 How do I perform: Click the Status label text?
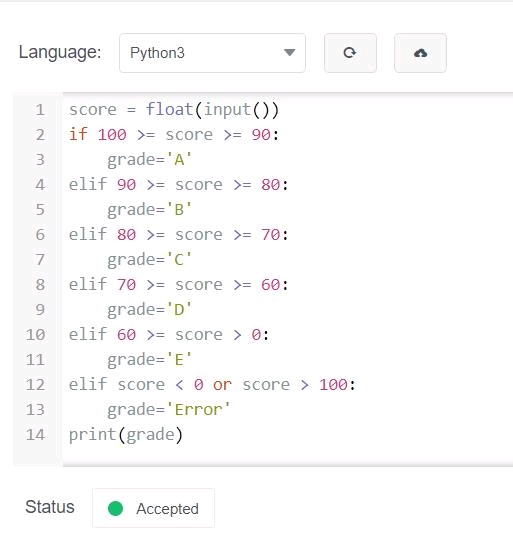pyautogui.click(x=50, y=507)
